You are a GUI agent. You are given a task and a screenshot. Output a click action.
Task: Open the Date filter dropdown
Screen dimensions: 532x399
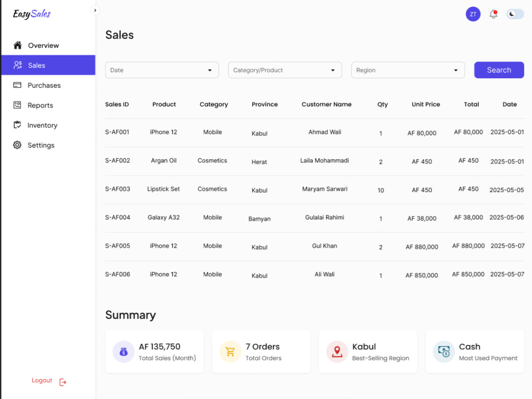pos(162,70)
